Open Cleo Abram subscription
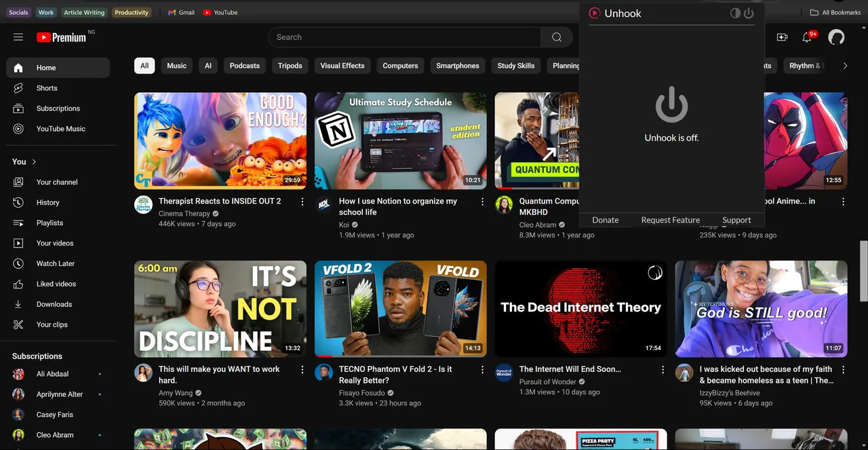This screenshot has width=868, height=450. click(x=58, y=435)
